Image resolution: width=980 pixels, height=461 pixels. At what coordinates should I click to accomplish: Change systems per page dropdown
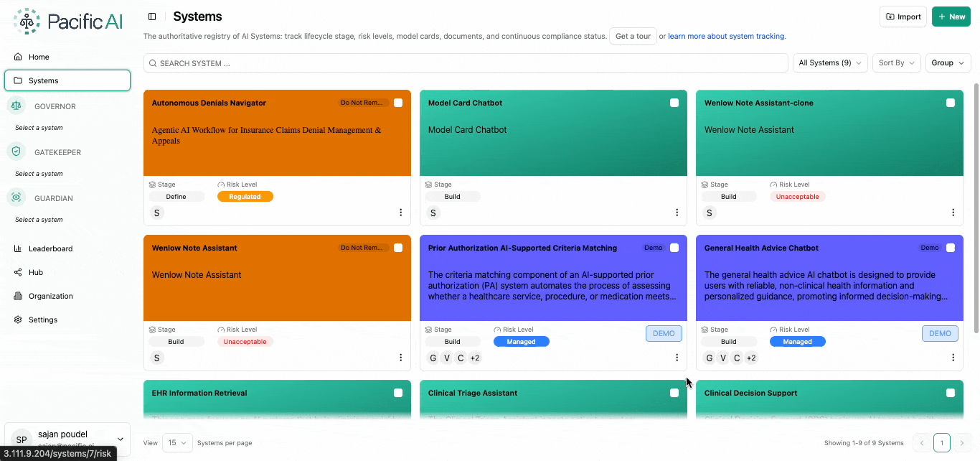(177, 443)
